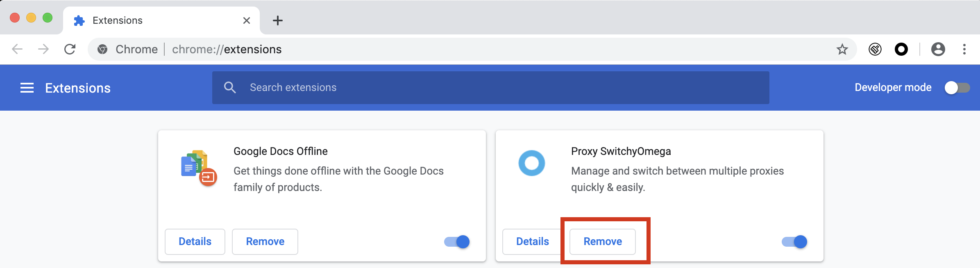
Task: Bookmark this page with the star icon
Action: point(842,49)
